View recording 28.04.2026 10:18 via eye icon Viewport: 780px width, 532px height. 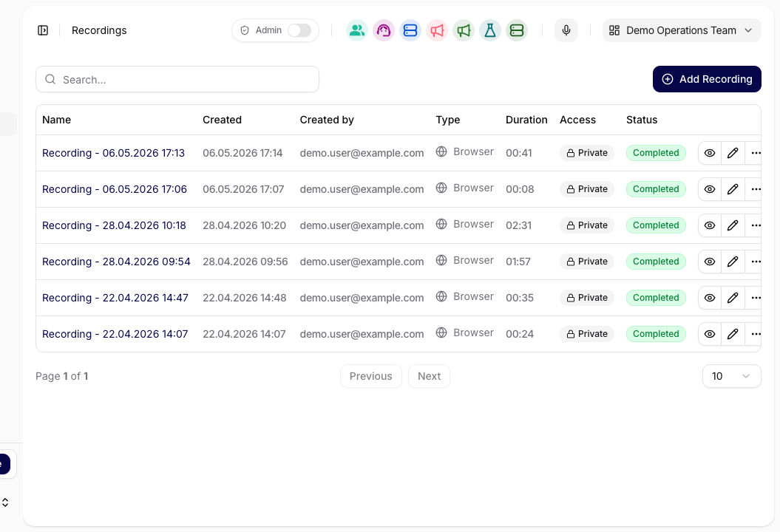pos(710,225)
